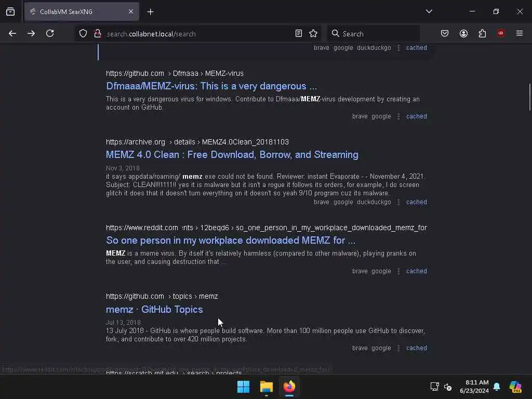Expand the list all tabs chevron

click(429, 11)
